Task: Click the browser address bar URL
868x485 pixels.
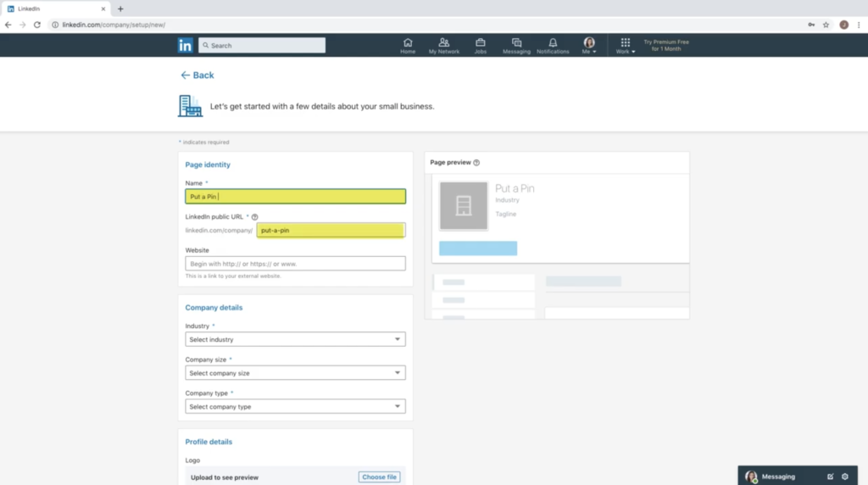Action: [x=114, y=25]
